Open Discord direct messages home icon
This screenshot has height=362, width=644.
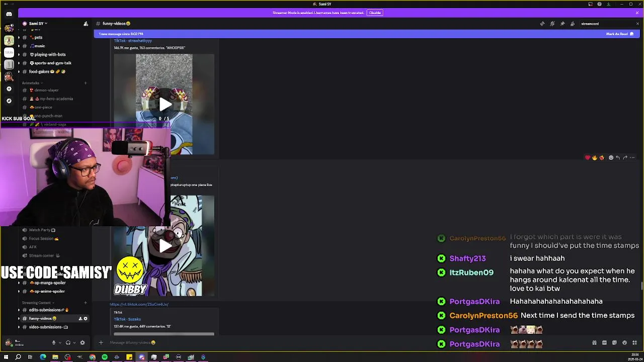(x=9, y=14)
